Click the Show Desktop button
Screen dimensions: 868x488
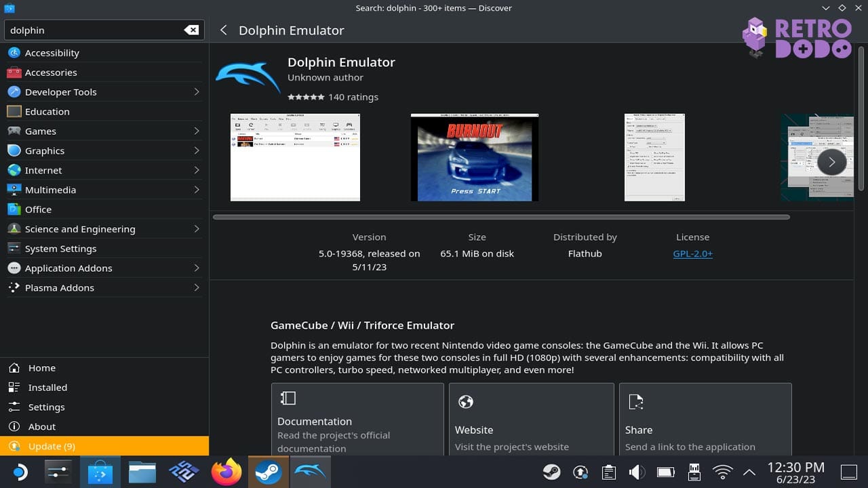[848, 472]
